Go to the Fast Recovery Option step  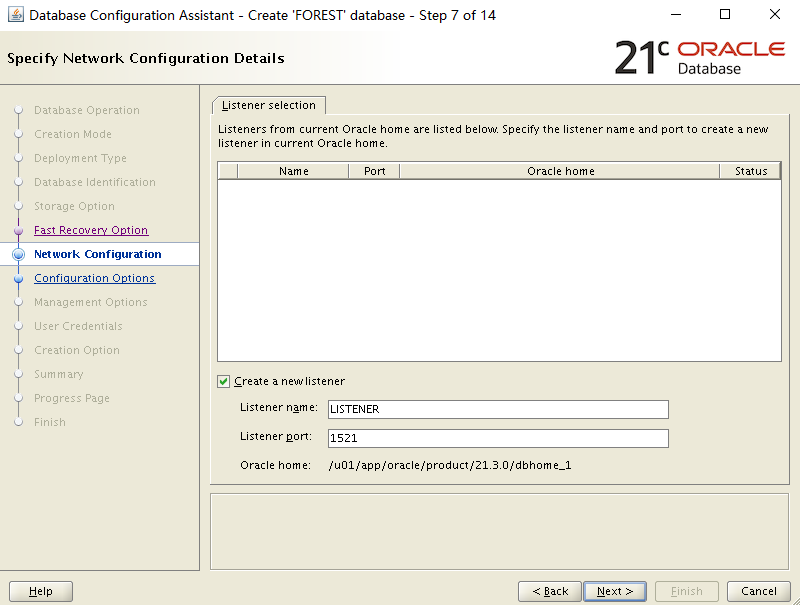pos(91,230)
